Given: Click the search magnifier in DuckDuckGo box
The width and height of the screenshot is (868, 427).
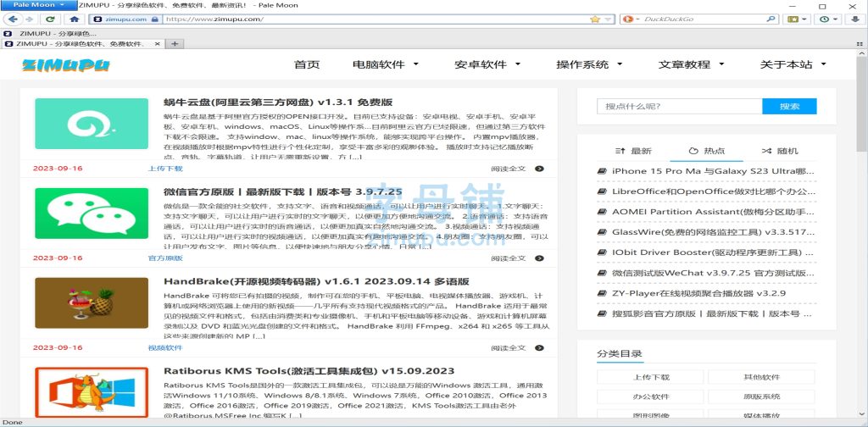Looking at the screenshot, I should click(x=771, y=19).
